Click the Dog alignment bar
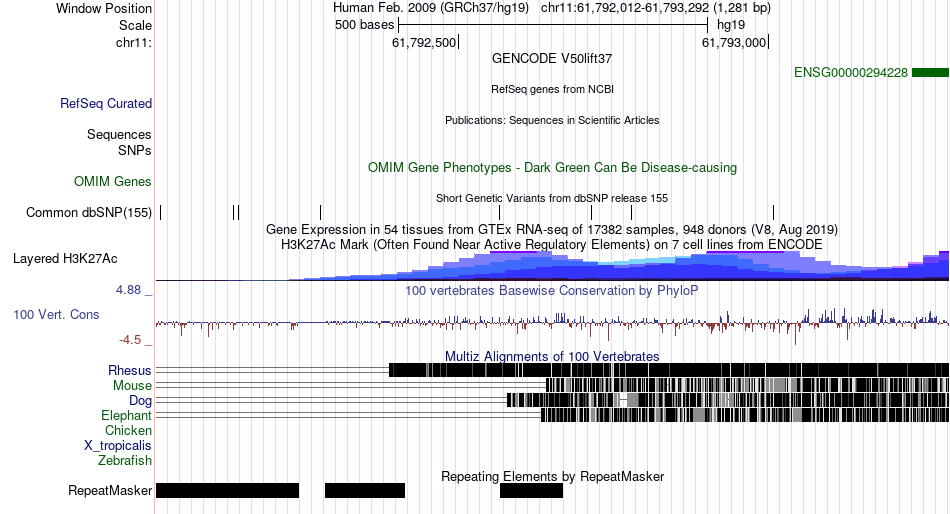The height and width of the screenshot is (514, 950). tap(728, 400)
